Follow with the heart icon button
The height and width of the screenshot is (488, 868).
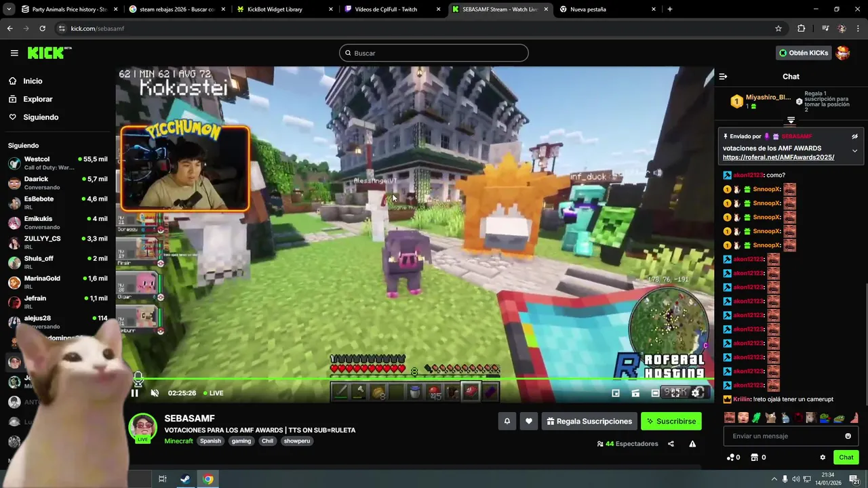pos(529,421)
